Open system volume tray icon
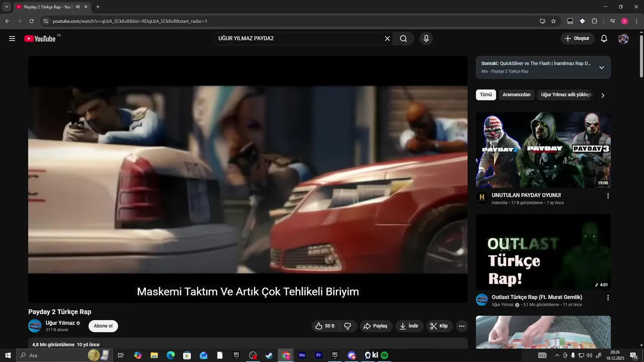Image resolution: width=644 pixels, height=362 pixels. (590, 355)
